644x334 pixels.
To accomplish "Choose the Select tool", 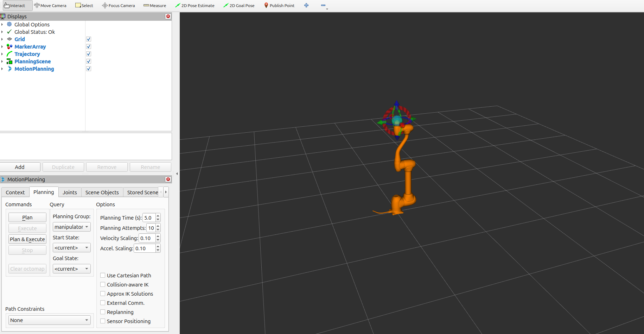I will point(84,5).
